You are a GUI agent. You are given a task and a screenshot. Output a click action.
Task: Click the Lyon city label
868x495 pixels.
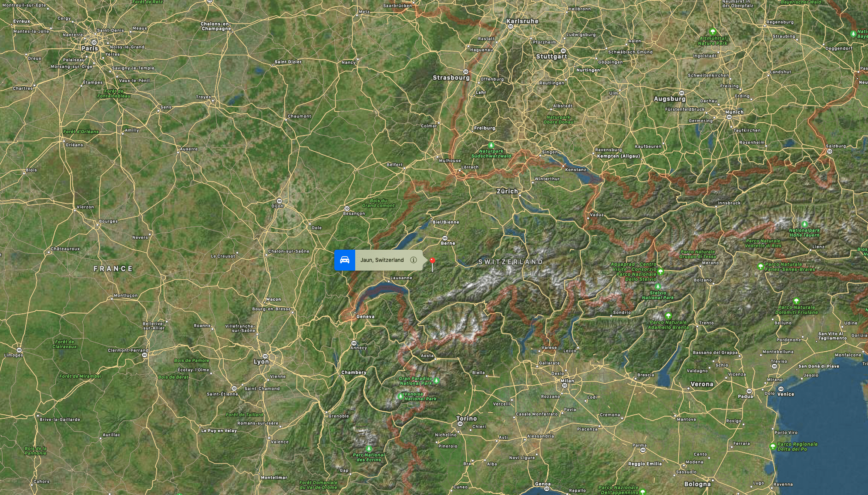pyautogui.click(x=261, y=362)
